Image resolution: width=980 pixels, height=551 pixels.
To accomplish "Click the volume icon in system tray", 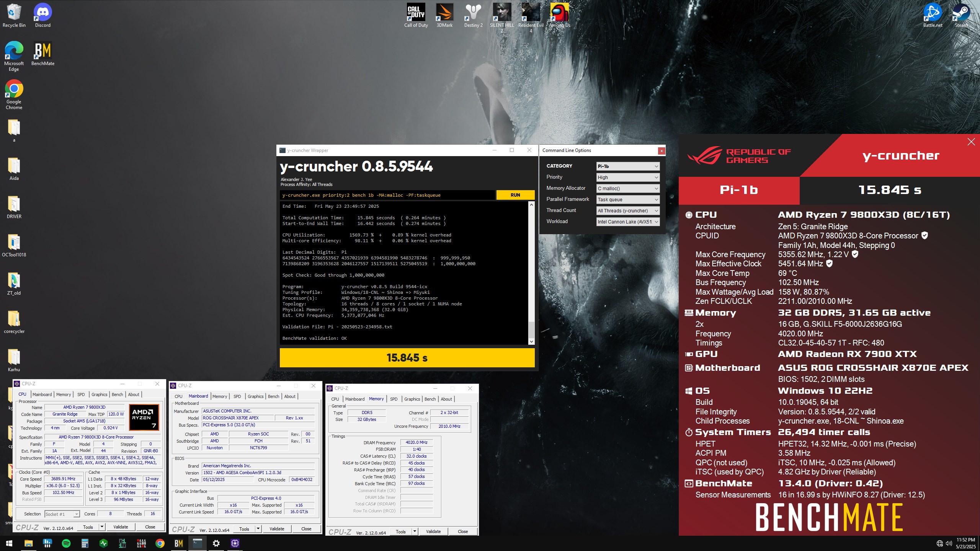I will 949,543.
